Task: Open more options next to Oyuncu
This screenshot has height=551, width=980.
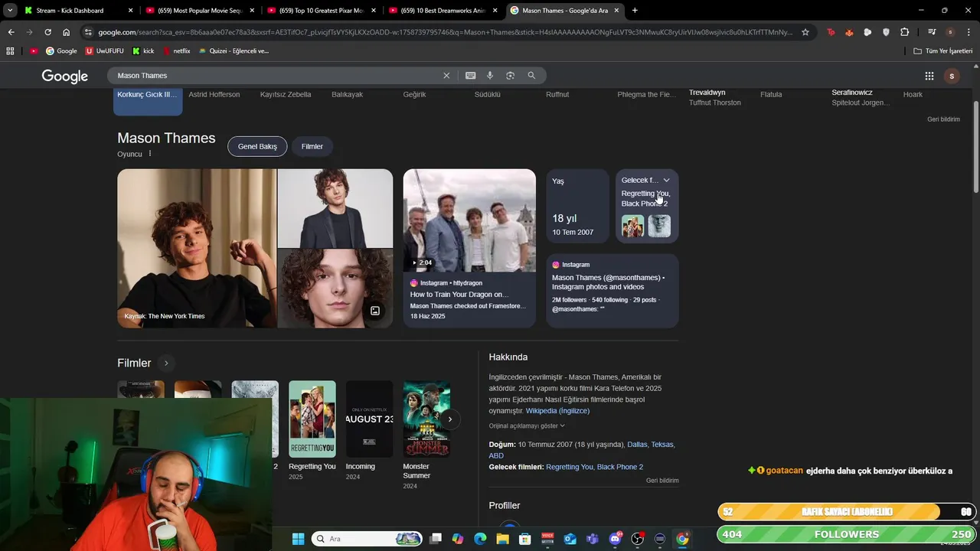Action: point(150,154)
